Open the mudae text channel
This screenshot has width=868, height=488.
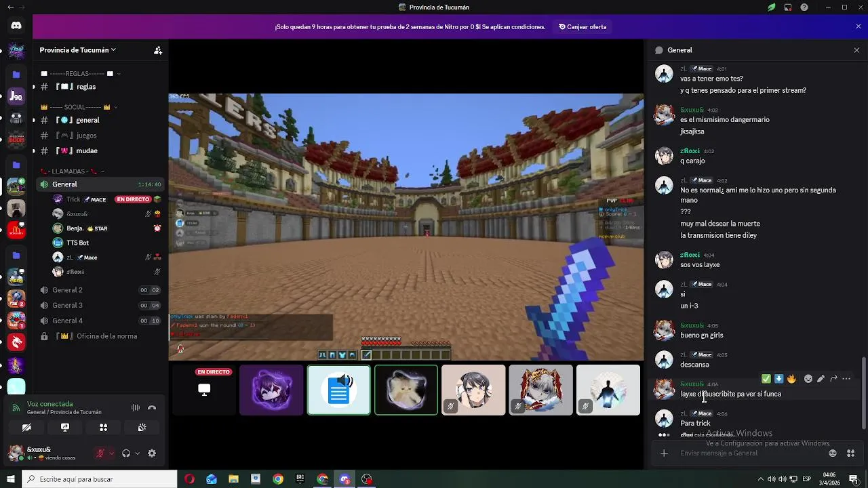point(100,150)
